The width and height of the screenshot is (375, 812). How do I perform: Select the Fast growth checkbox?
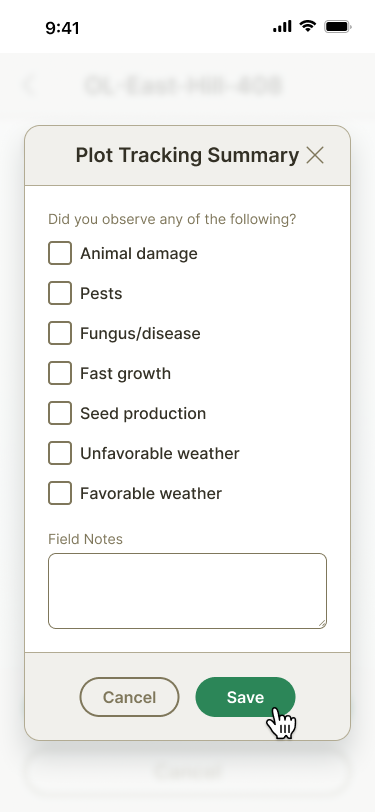coord(60,373)
